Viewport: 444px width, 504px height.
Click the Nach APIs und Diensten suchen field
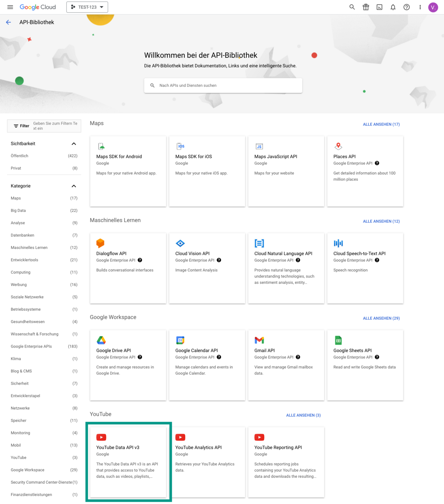point(223,85)
